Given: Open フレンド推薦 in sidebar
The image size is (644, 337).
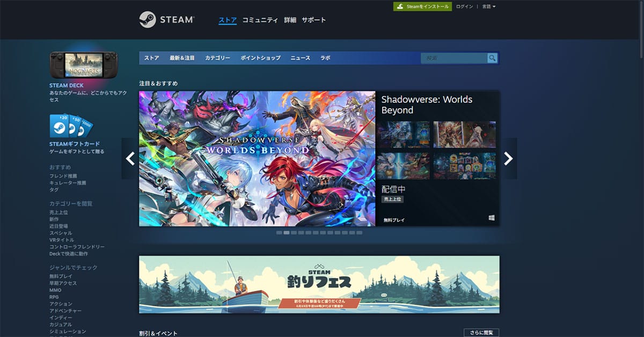Looking at the screenshot, I should 63,176.
